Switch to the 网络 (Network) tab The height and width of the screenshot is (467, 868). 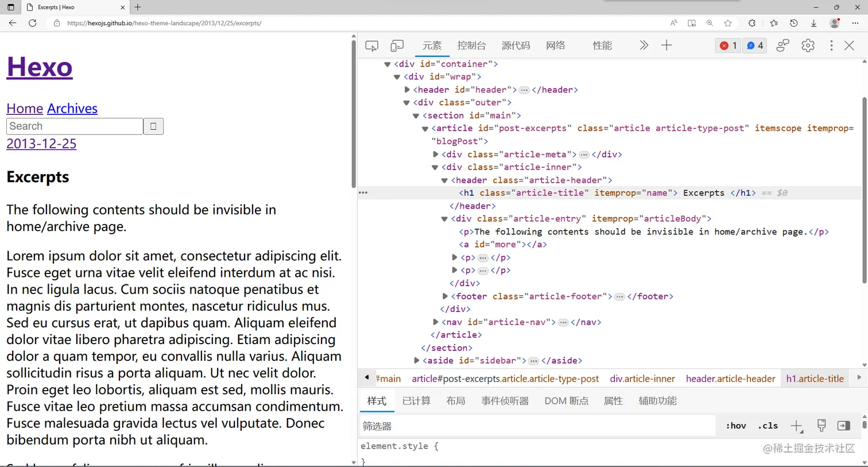pos(555,45)
